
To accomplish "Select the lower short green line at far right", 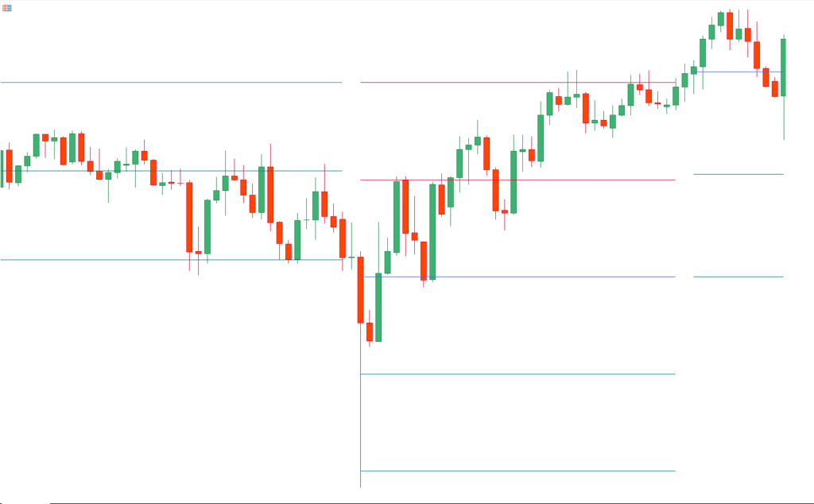I will tap(738, 277).
